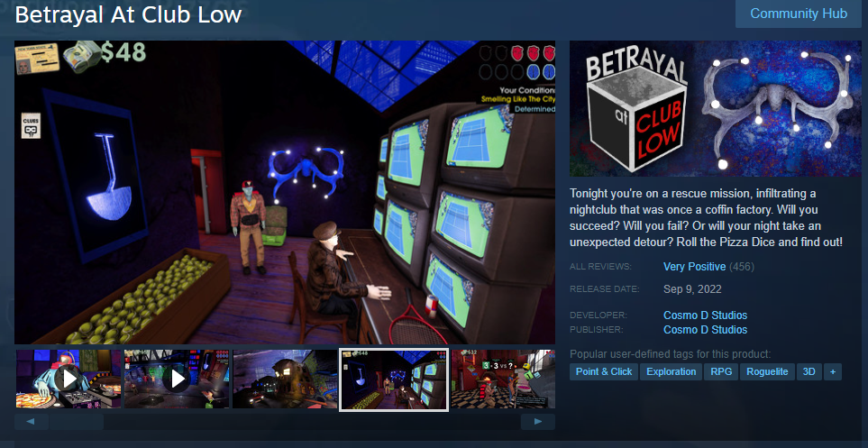868x448 pixels.
Task: Select the Exploration tag
Action: pyautogui.click(x=671, y=371)
